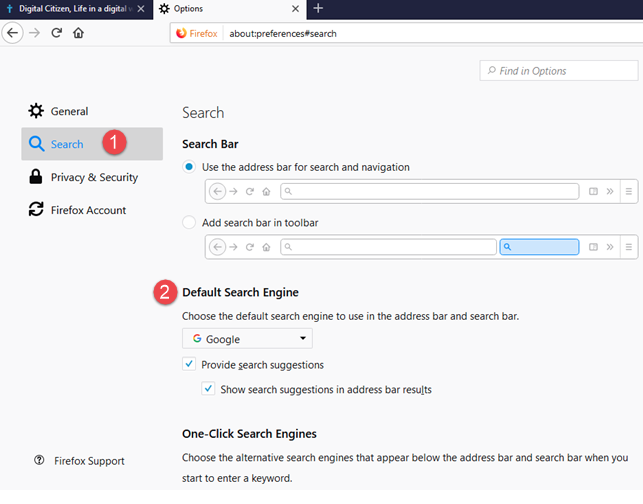Click the address-bar-only toolbar preview image

[422, 192]
